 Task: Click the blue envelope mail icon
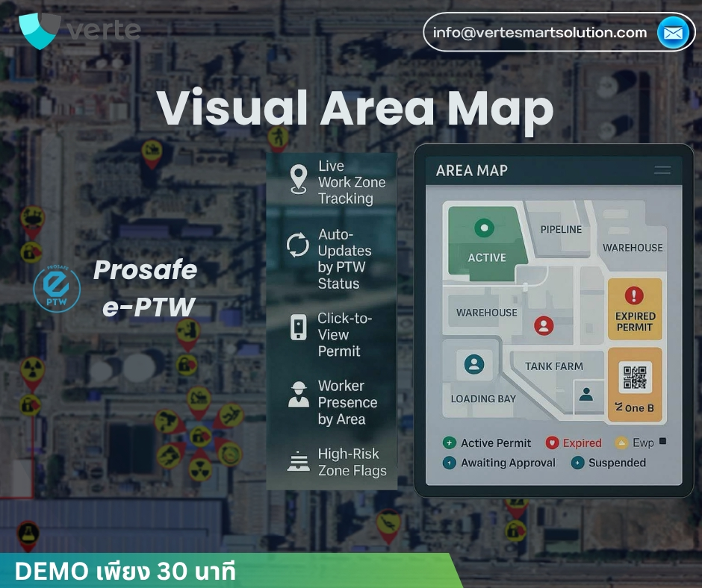point(673,32)
